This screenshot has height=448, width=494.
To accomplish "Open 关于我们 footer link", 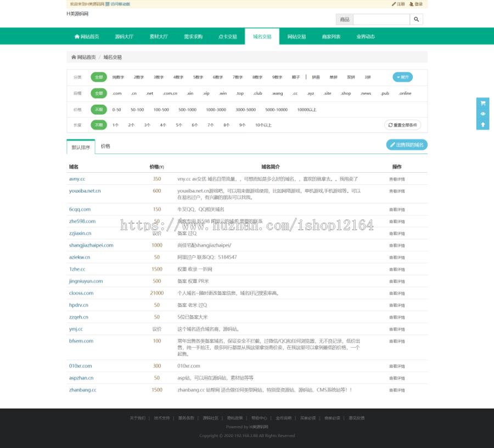I will click(137, 418).
